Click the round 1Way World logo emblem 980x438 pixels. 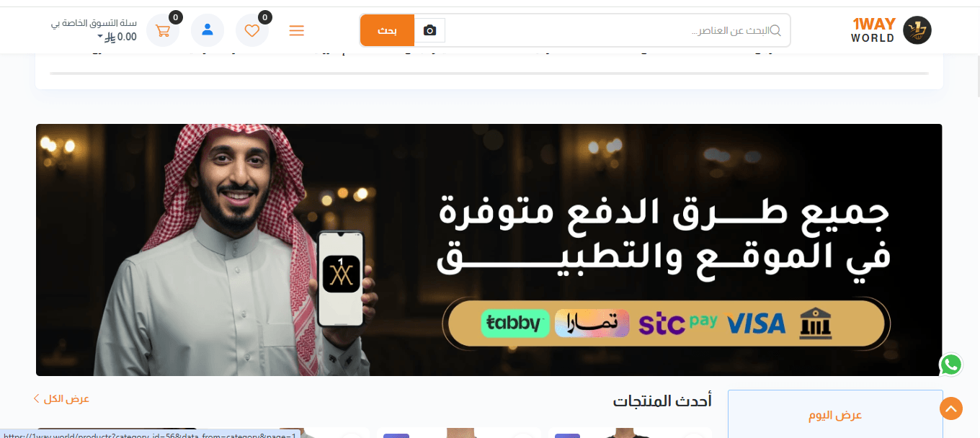(x=917, y=30)
